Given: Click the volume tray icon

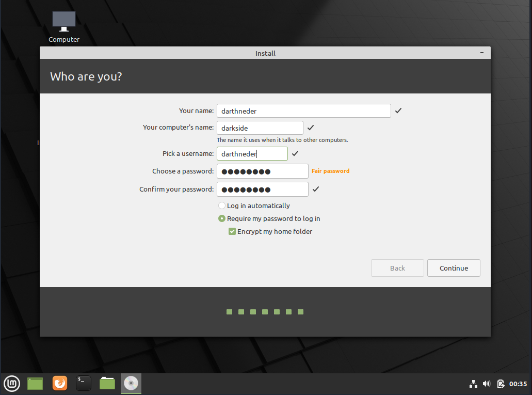Looking at the screenshot, I should tap(486, 384).
